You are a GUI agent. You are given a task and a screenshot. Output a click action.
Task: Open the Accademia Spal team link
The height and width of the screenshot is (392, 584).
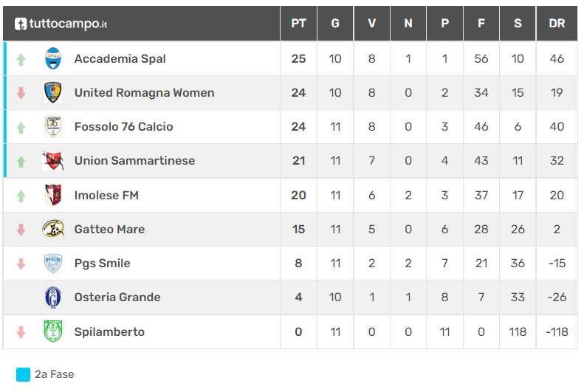[x=120, y=59]
